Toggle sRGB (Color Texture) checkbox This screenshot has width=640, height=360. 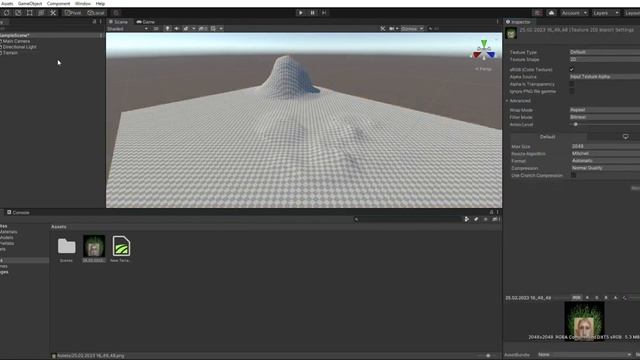pos(572,69)
